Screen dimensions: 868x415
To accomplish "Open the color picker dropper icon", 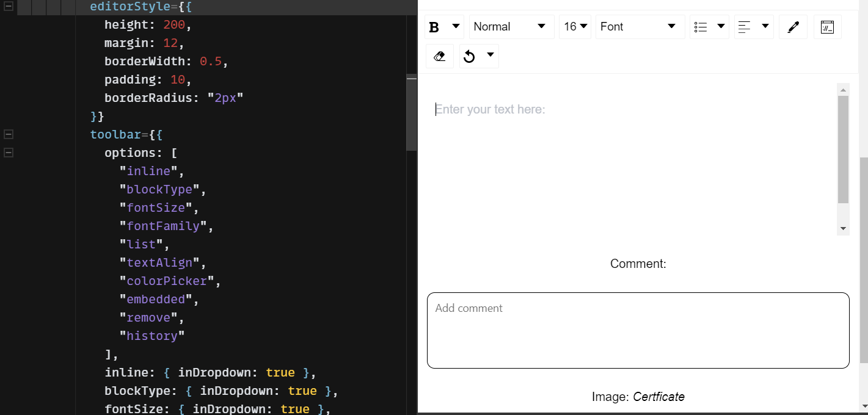I will click(793, 27).
